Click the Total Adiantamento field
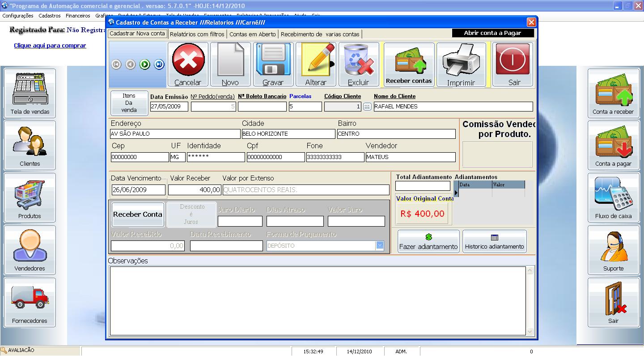Viewport: 644px width, 356px height. click(x=423, y=186)
